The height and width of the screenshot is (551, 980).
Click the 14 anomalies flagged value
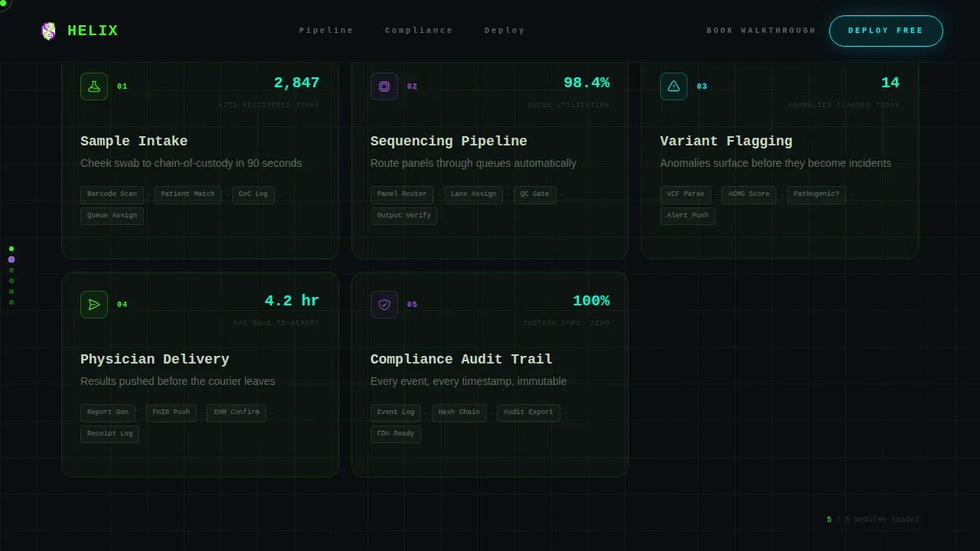tap(890, 83)
